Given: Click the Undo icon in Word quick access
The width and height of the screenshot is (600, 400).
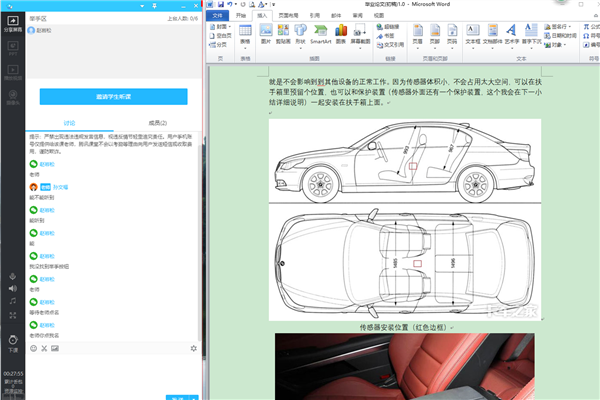Looking at the screenshot, I should pyautogui.click(x=230, y=4).
